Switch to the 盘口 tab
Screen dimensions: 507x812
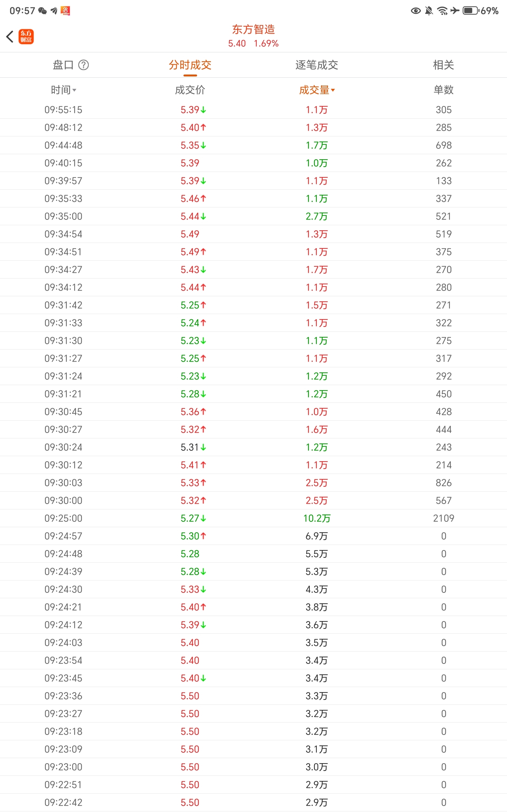(x=63, y=65)
